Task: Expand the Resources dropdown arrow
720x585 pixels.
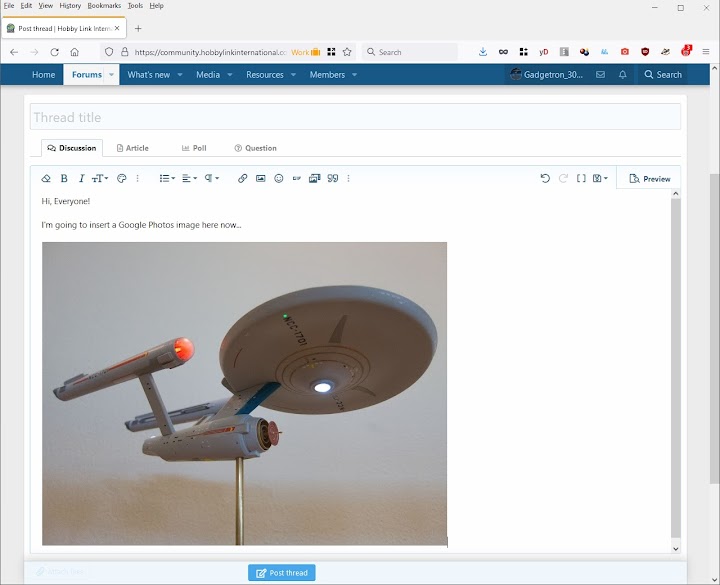Action: coord(293,75)
